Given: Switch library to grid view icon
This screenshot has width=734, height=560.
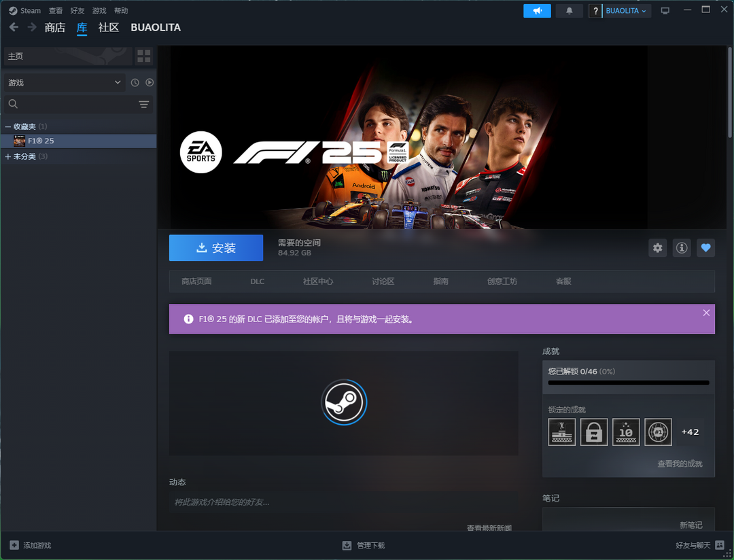Looking at the screenshot, I should (x=143, y=56).
